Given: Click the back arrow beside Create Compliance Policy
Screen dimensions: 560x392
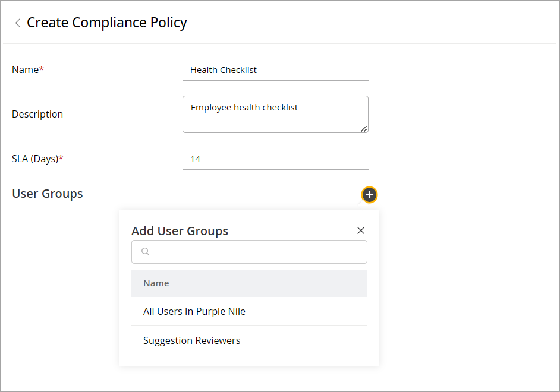Looking at the screenshot, I should coord(18,23).
